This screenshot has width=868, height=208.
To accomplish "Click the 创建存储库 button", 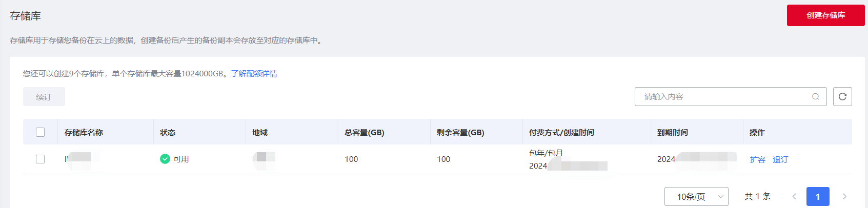I will click(825, 15).
